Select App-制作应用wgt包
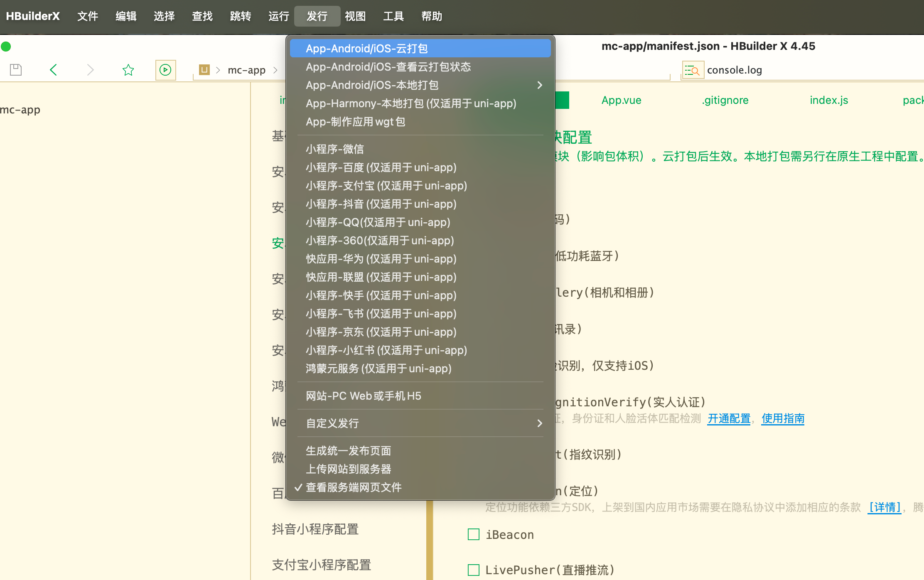The width and height of the screenshot is (924, 580). point(420,122)
